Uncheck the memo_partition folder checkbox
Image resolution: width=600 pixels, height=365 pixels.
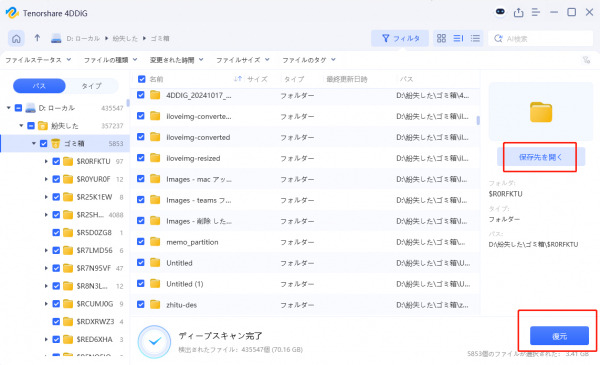click(141, 241)
